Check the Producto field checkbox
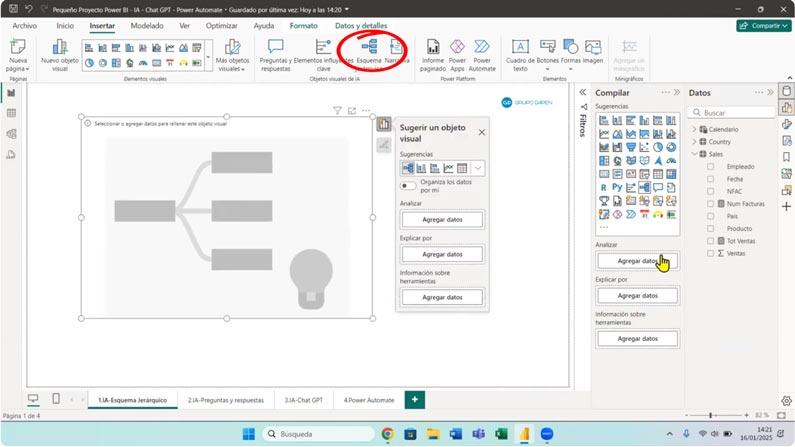This screenshot has width=795, height=447. [x=711, y=228]
